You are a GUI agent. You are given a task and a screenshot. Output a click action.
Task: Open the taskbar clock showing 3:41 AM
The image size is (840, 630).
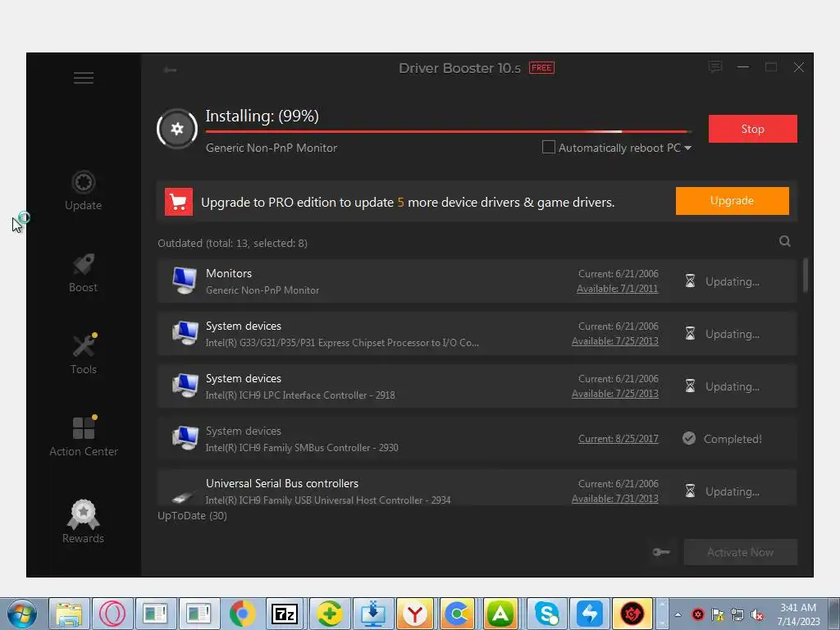(798, 614)
